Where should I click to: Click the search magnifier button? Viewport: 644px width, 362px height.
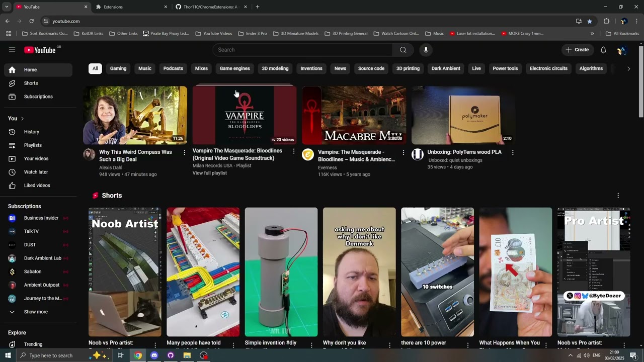click(403, 50)
